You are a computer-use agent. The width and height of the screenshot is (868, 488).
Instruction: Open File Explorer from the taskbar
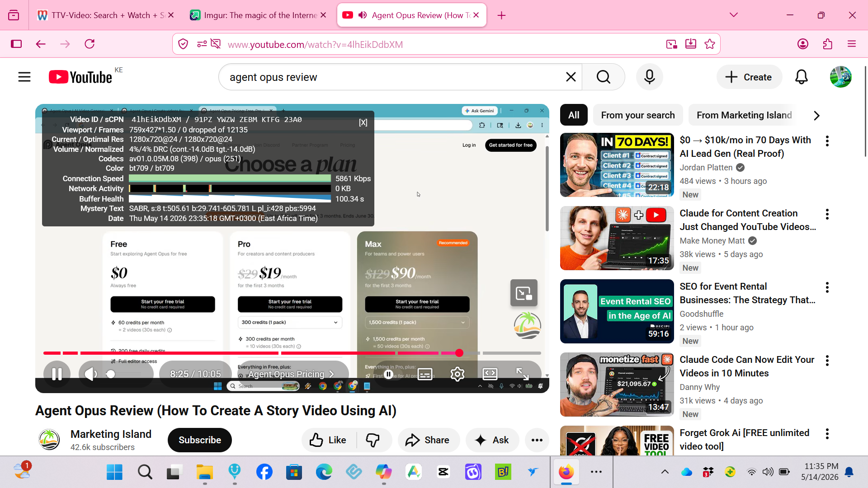204,472
